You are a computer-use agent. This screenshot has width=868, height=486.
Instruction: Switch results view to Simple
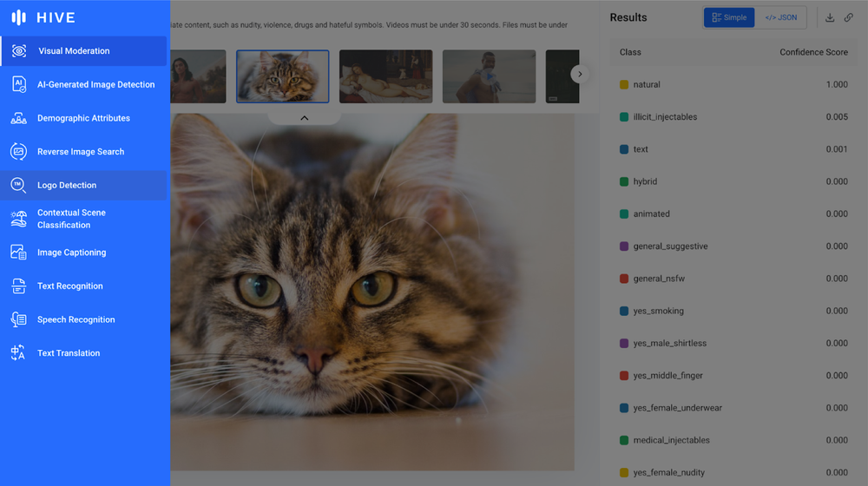point(729,17)
